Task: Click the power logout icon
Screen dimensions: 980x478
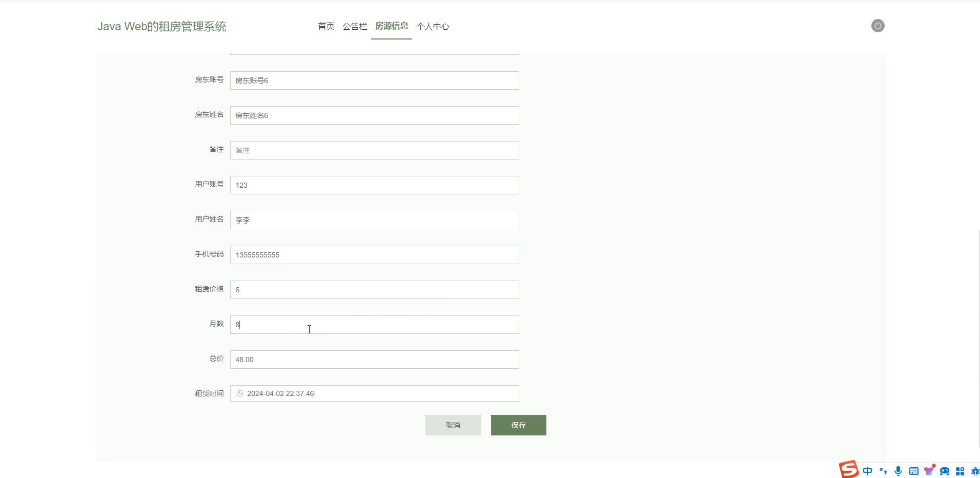Action: pos(878,26)
